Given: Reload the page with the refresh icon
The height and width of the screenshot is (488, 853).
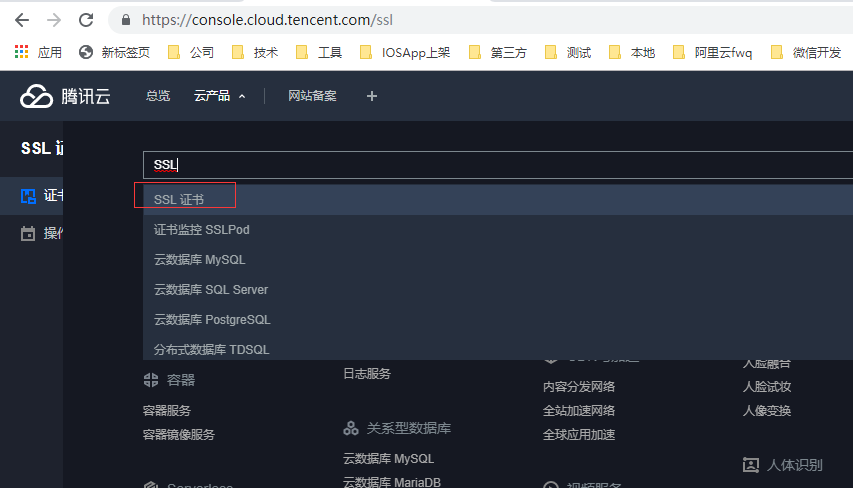Looking at the screenshot, I should coord(86,20).
